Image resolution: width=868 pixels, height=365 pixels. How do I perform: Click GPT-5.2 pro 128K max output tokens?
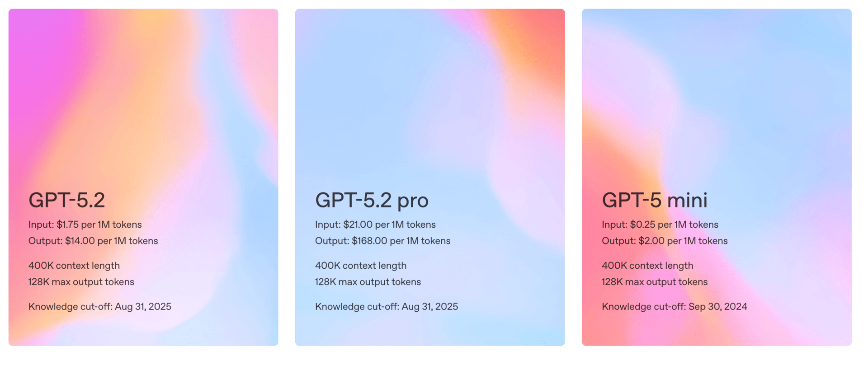368,282
